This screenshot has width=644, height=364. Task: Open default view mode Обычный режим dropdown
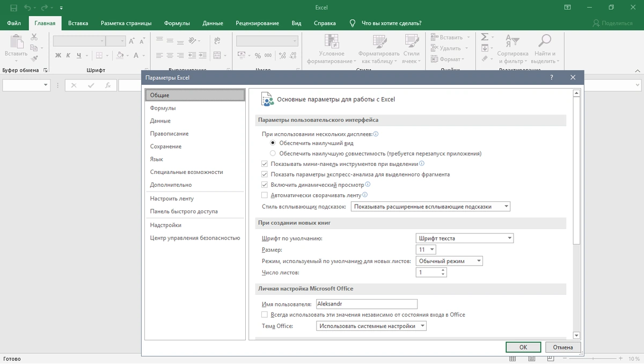[x=449, y=261]
